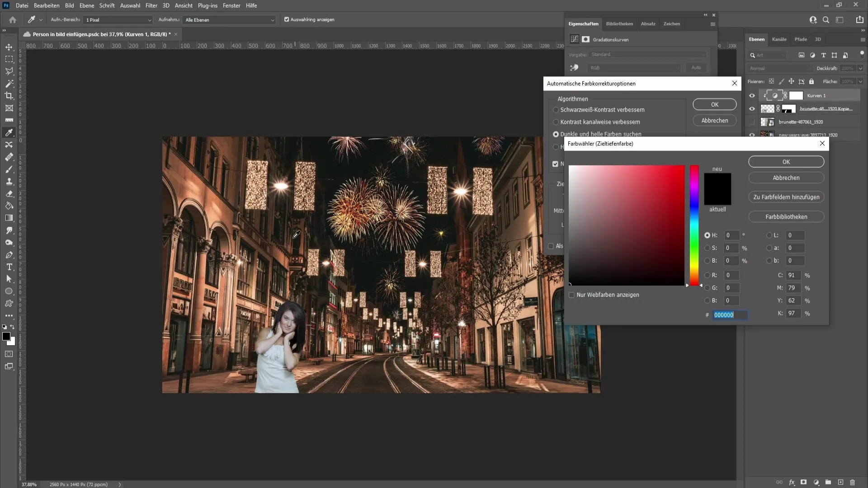The image size is (868, 488).
Task: Switch to the Bibliotheken tab
Action: click(x=619, y=23)
